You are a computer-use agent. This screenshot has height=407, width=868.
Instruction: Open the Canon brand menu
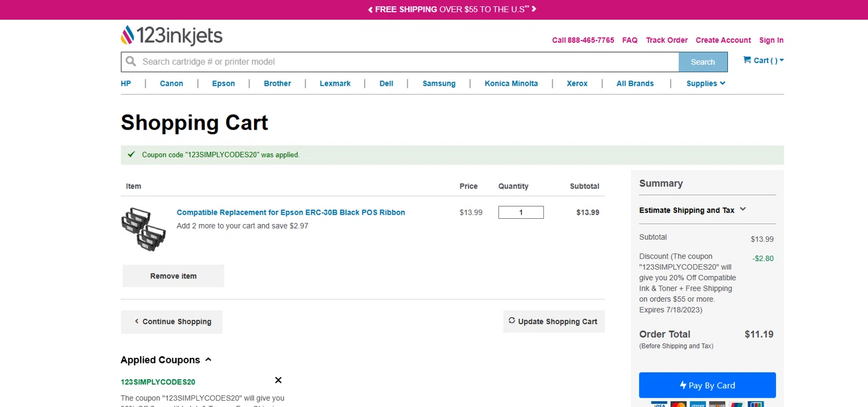coord(171,83)
